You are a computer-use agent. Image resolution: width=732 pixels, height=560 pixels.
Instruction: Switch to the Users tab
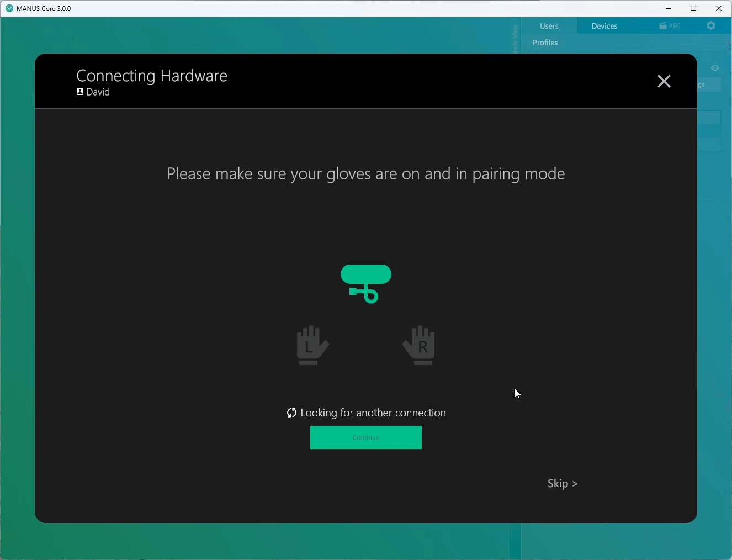(x=549, y=26)
